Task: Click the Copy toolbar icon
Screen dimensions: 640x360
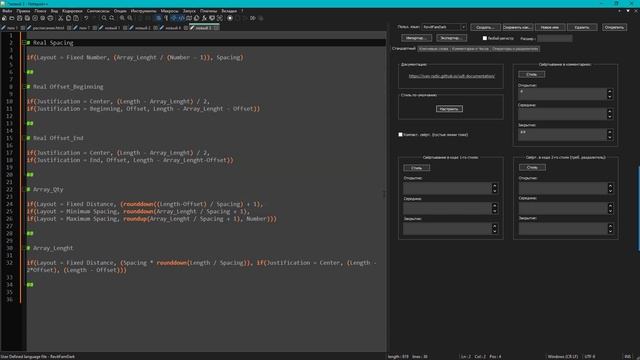Action: point(68,18)
